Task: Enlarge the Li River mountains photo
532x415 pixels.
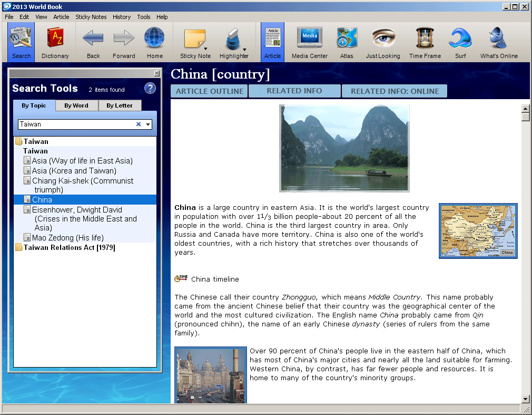Action: pos(344,148)
